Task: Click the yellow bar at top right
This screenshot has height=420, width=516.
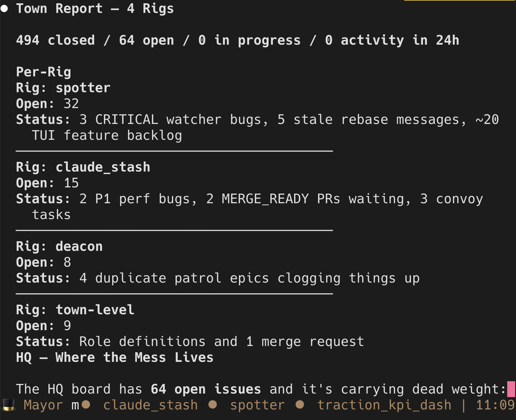Action: (x=460, y=1)
